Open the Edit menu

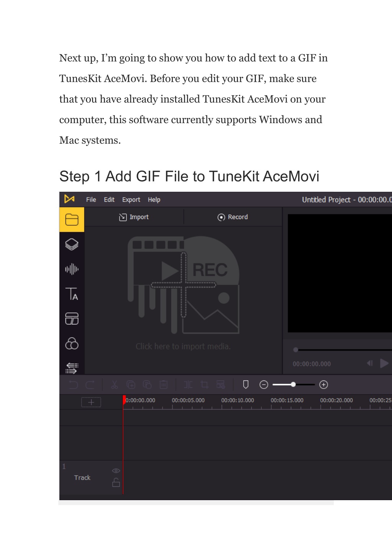coord(109,199)
